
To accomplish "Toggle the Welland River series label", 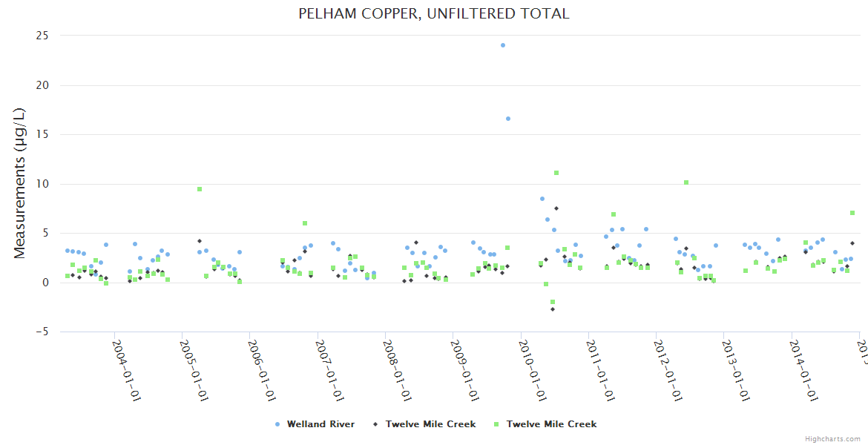I will pyautogui.click(x=320, y=424).
